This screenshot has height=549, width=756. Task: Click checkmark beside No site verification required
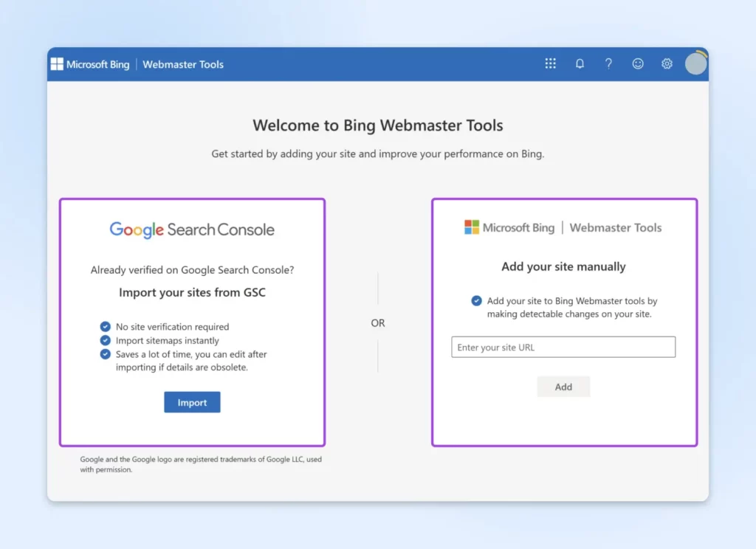click(106, 327)
